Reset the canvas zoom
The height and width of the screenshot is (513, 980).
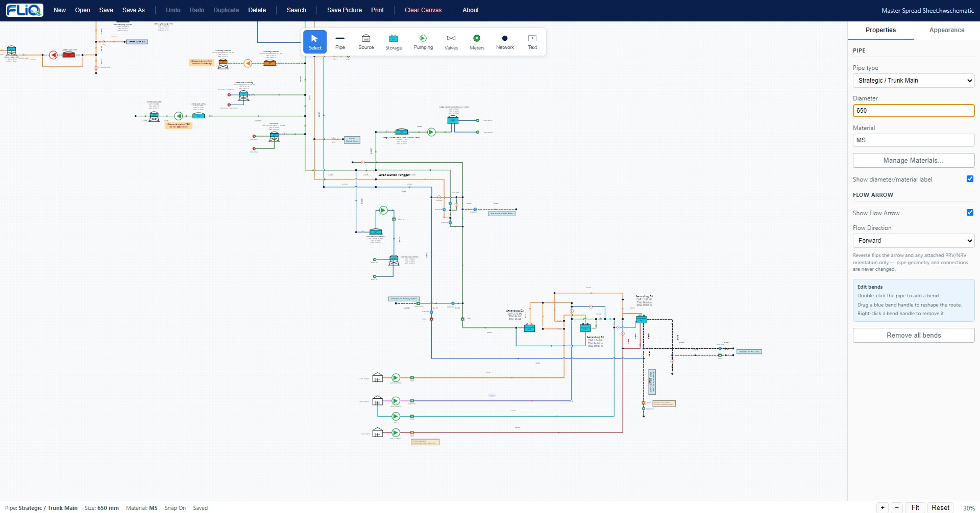click(940, 507)
